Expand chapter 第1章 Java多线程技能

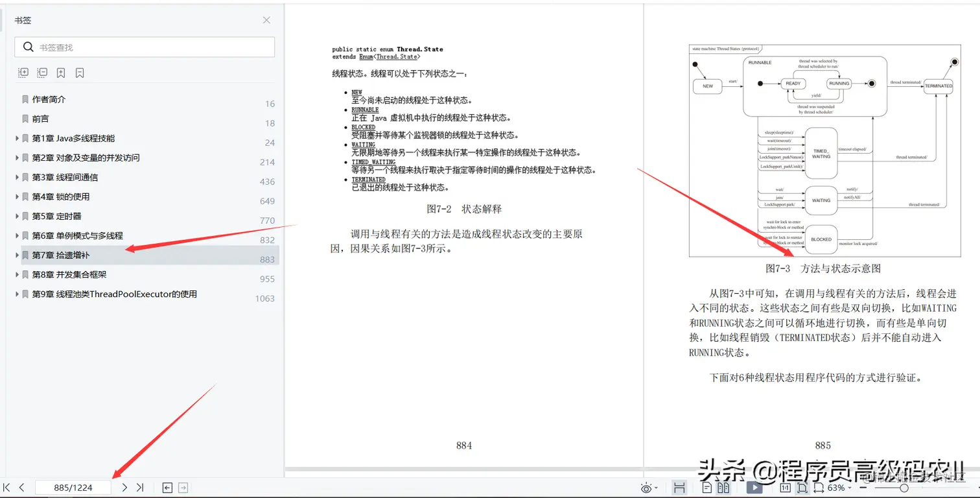pyautogui.click(x=16, y=138)
